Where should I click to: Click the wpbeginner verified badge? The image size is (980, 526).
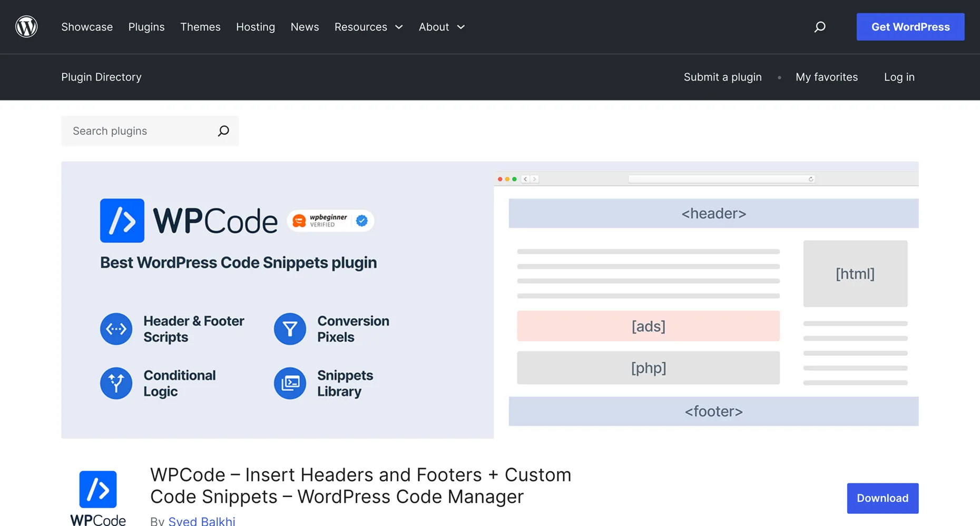tap(330, 221)
